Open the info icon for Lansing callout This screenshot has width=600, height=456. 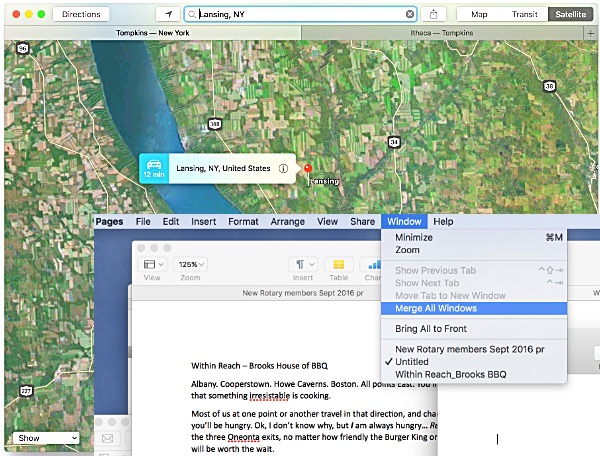[x=284, y=169]
